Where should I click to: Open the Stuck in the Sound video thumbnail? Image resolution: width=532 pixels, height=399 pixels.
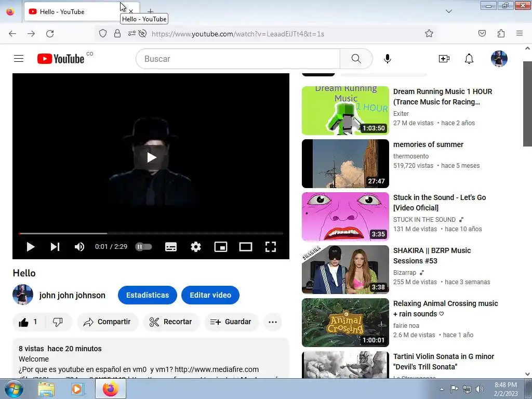(x=345, y=217)
